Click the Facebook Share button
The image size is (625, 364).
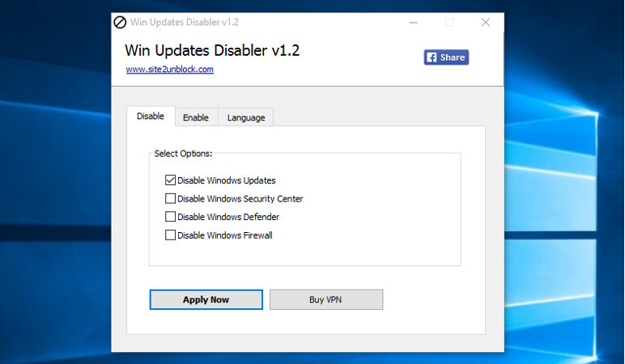coord(446,57)
